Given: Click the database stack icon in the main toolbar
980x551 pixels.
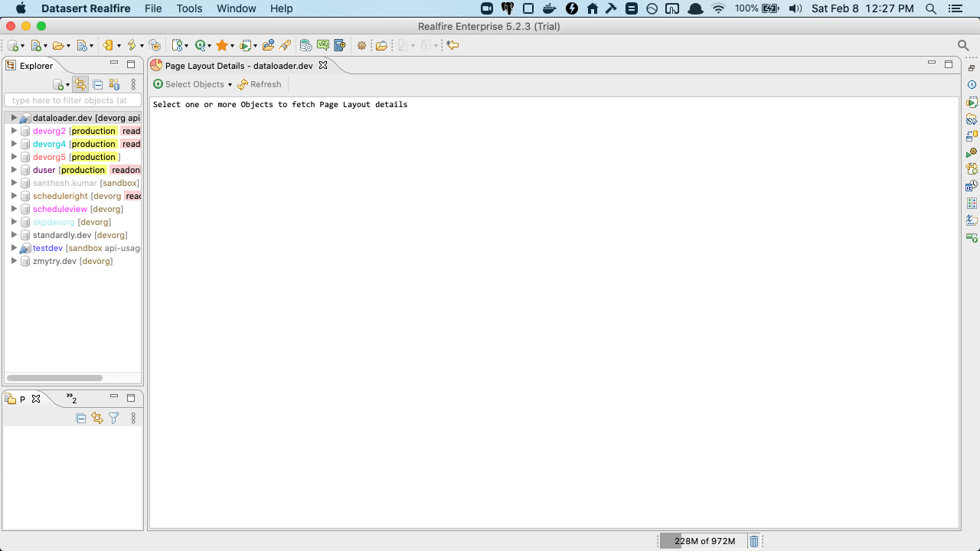Looking at the screenshot, I should 305,45.
